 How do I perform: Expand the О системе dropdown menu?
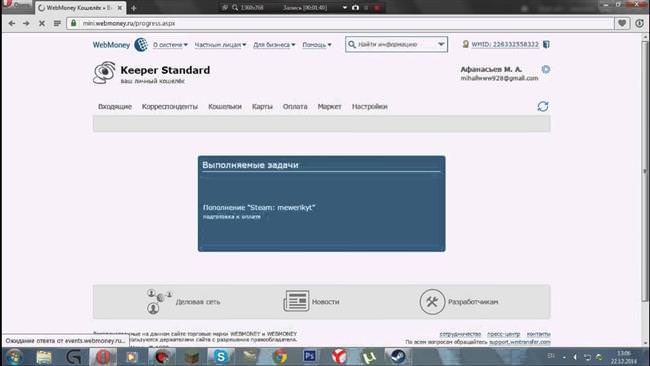pyautogui.click(x=170, y=45)
